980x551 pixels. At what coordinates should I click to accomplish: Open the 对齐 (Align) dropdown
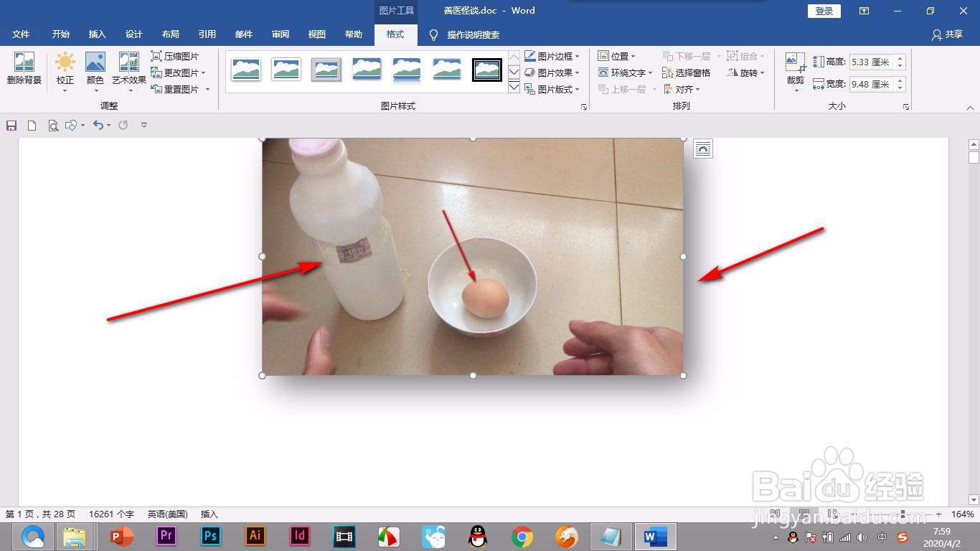tap(682, 89)
